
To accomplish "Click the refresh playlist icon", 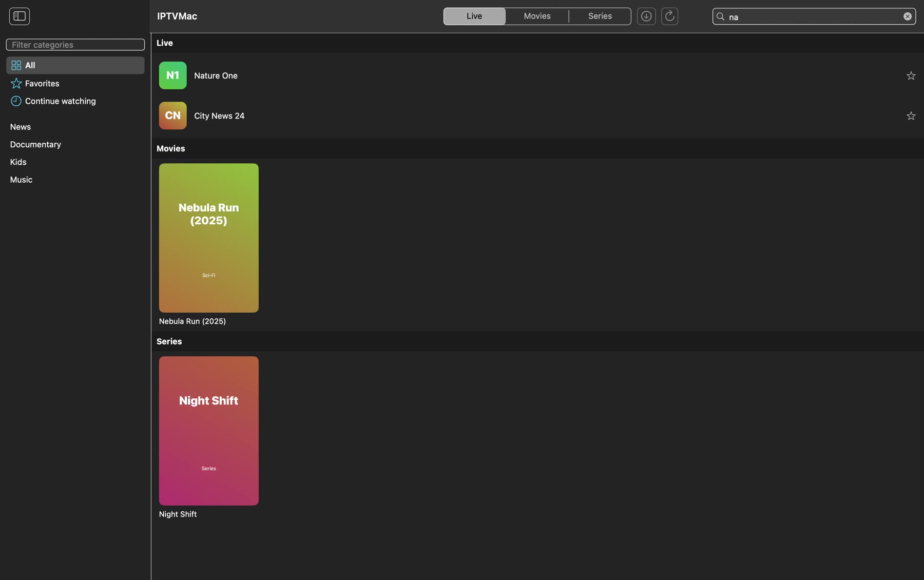I will tap(669, 16).
